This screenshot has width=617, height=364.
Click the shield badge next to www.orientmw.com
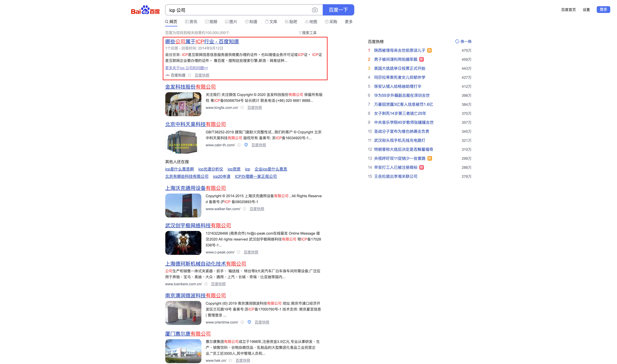(x=249, y=322)
